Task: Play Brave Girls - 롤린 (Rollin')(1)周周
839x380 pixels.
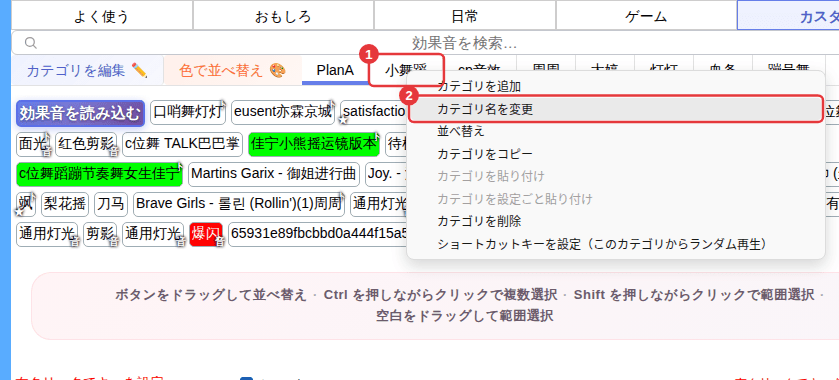Action: tap(239, 204)
